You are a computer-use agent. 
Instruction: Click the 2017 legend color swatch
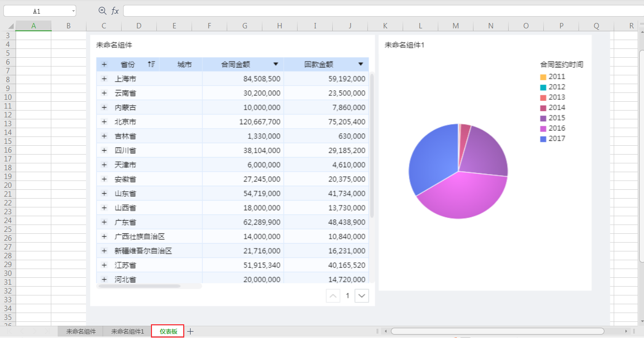(x=543, y=139)
